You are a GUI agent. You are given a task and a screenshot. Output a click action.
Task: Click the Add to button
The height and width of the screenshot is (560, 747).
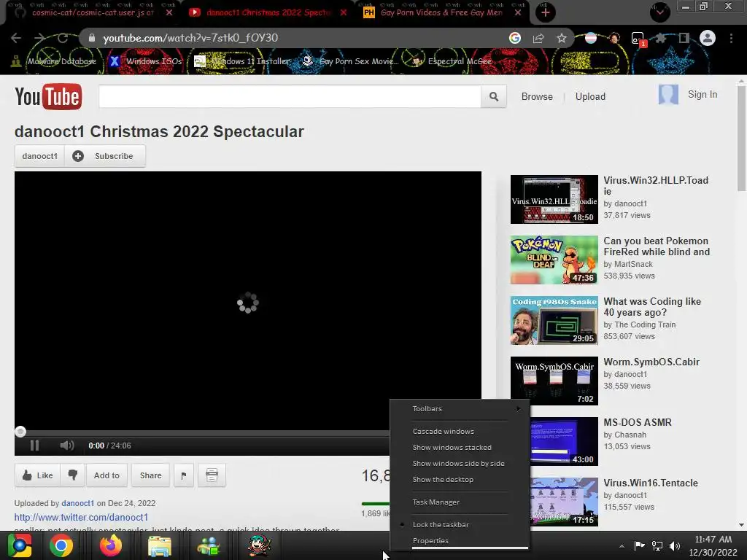[107, 475]
